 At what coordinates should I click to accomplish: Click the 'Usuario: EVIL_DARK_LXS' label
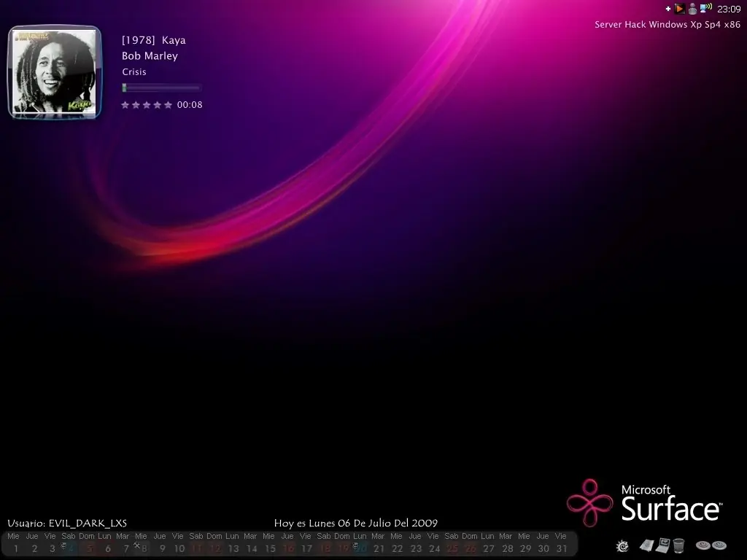(67, 524)
